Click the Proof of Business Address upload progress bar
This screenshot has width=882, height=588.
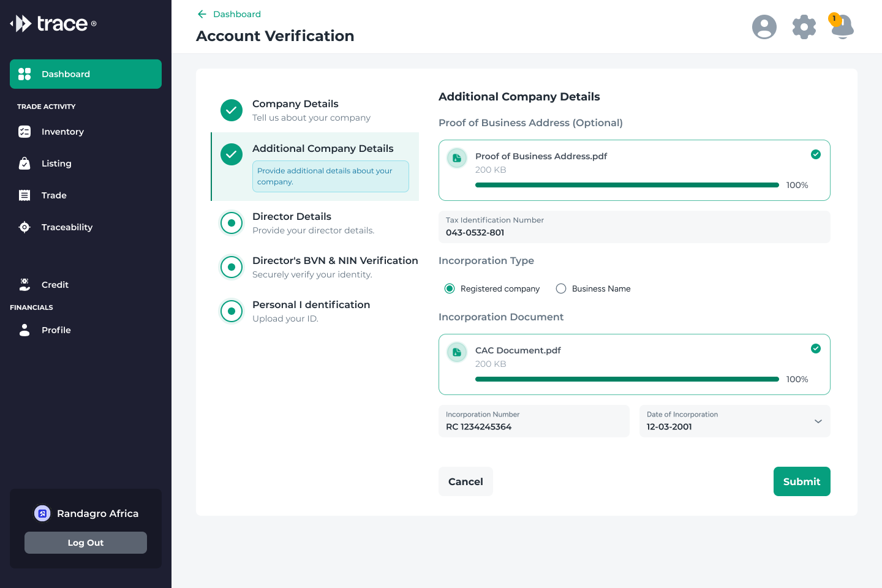pyautogui.click(x=627, y=185)
